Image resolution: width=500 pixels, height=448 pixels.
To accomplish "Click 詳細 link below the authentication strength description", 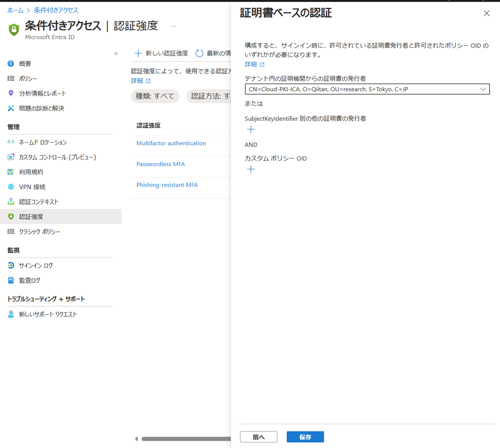I will click(x=137, y=81).
